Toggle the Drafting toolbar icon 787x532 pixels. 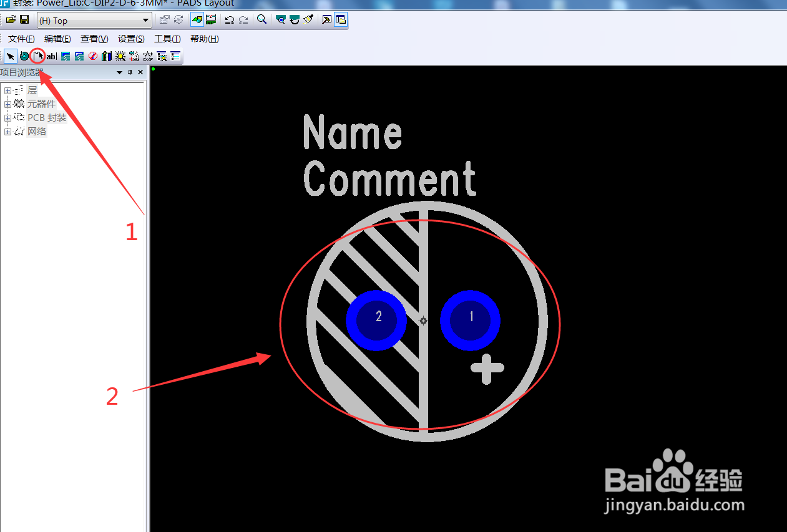click(197, 20)
